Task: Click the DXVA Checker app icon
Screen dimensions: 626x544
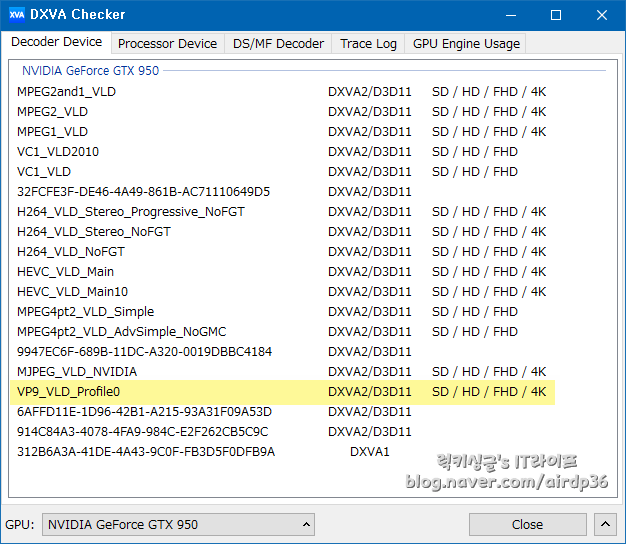Action: click(x=17, y=14)
